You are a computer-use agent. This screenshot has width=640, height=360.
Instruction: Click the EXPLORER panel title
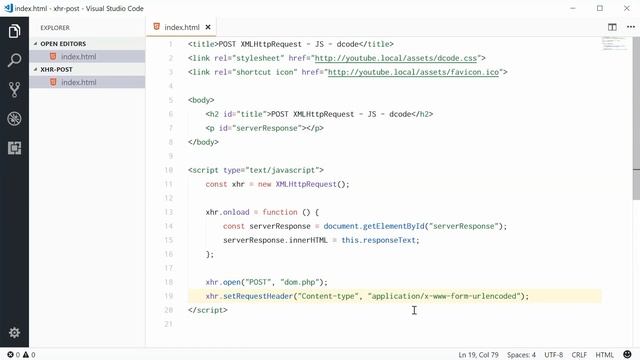pos(55,28)
